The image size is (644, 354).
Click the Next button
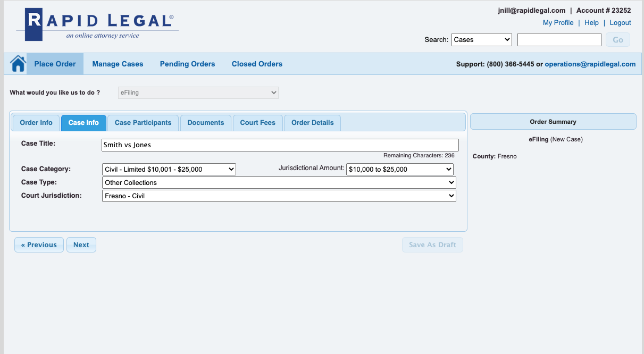[x=81, y=245]
